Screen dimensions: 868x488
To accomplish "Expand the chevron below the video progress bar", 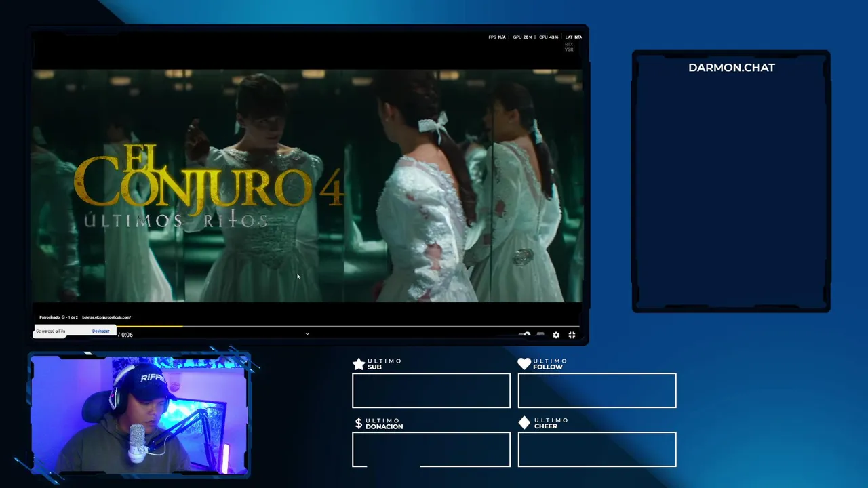I will tap(307, 333).
